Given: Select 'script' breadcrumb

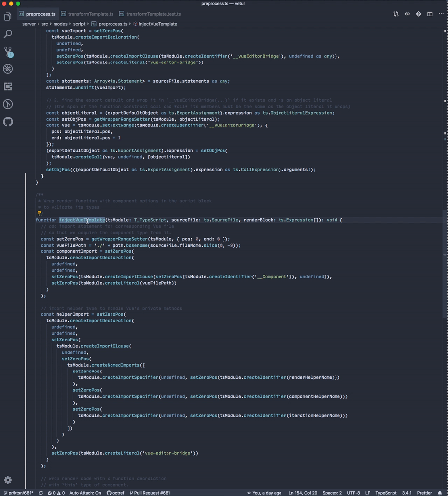Looking at the screenshot, I should (x=79, y=24).
